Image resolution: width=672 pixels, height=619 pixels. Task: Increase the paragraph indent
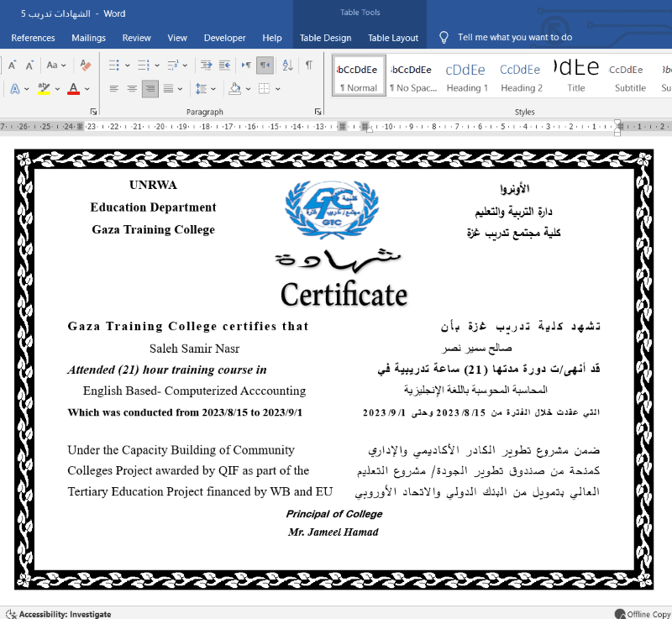pos(225,65)
